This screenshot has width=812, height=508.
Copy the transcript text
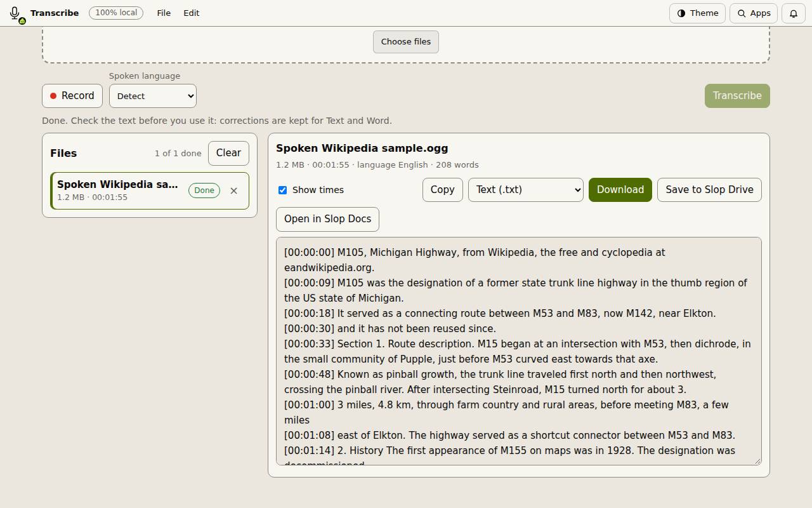pos(442,190)
